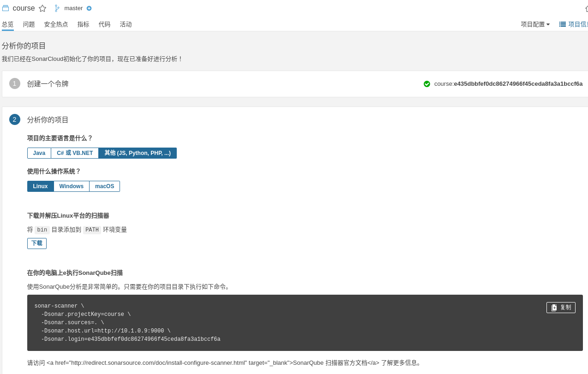Image resolution: width=588 pixels, height=374 pixels.
Task: Switch to the 问题 tab
Action: click(29, 24)
